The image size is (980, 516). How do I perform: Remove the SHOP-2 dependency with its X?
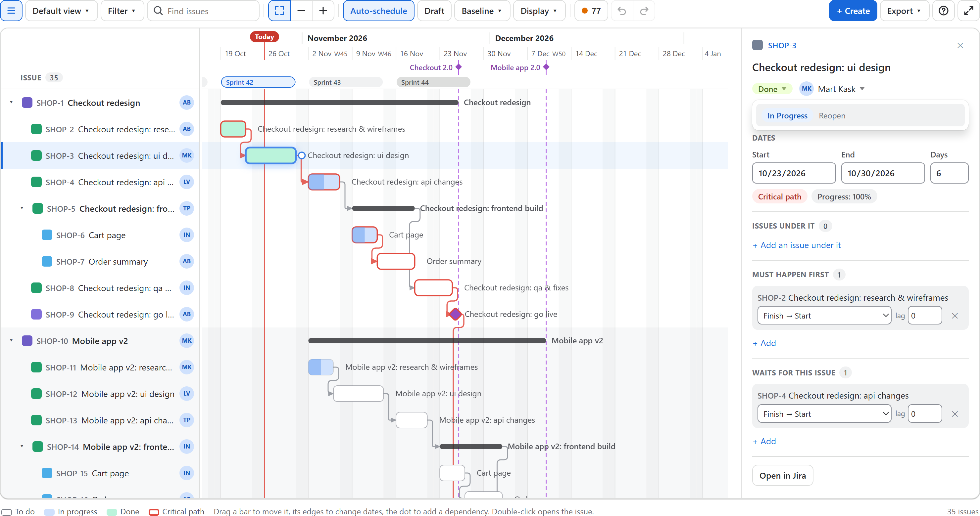[x=955, y=316]
